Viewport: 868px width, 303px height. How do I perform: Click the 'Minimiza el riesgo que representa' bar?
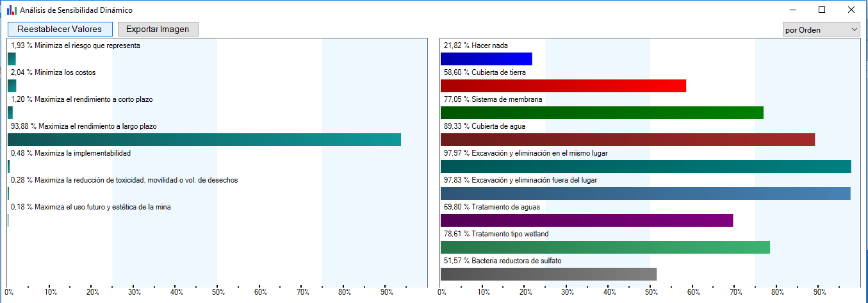tap(12, 59)
